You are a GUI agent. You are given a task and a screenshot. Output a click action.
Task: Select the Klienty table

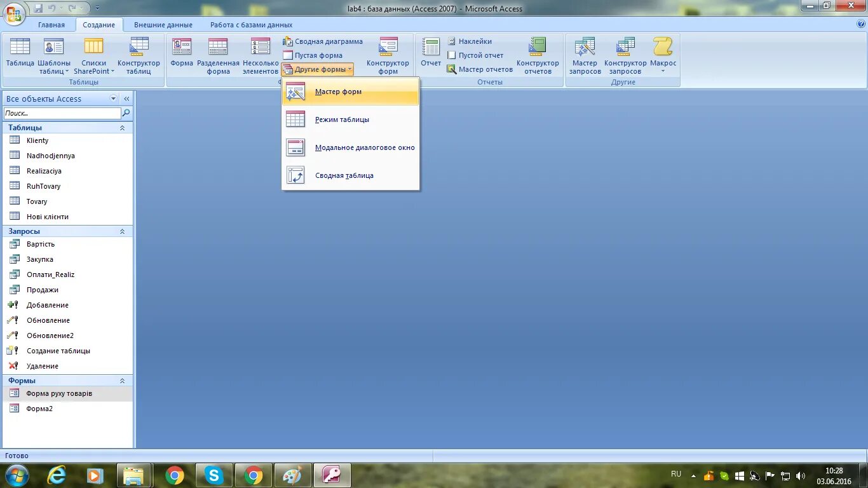[x=67, y=140]
